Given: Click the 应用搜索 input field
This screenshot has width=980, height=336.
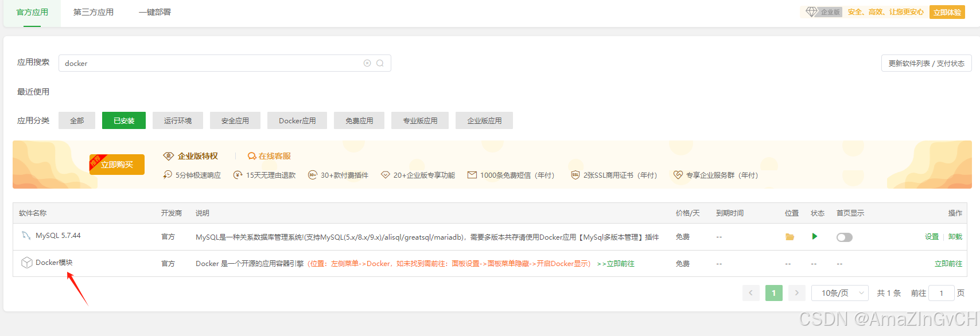Looking at the screenshot, I should point(225,63).
